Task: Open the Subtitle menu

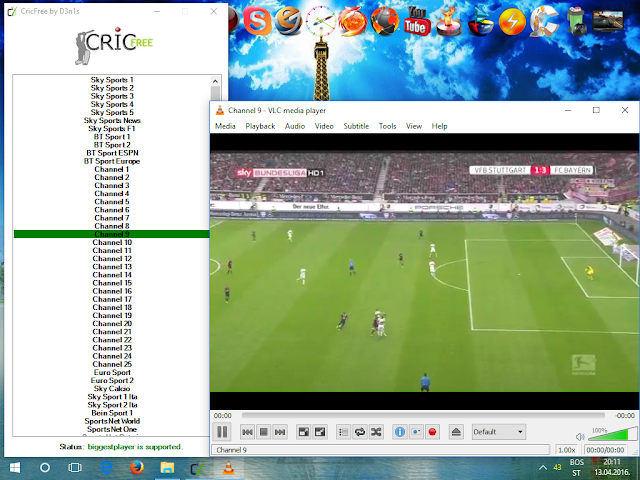Action: pyautogui.click(x=356, y=126)
